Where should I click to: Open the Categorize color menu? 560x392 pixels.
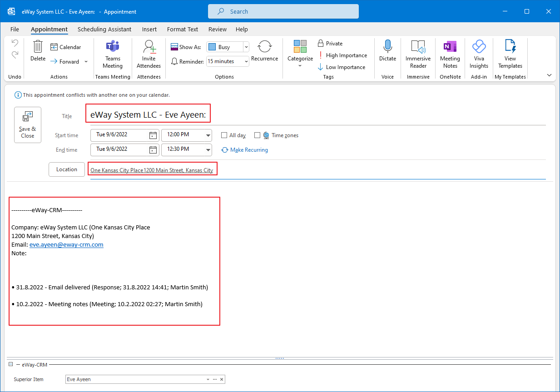coord(300,54)
